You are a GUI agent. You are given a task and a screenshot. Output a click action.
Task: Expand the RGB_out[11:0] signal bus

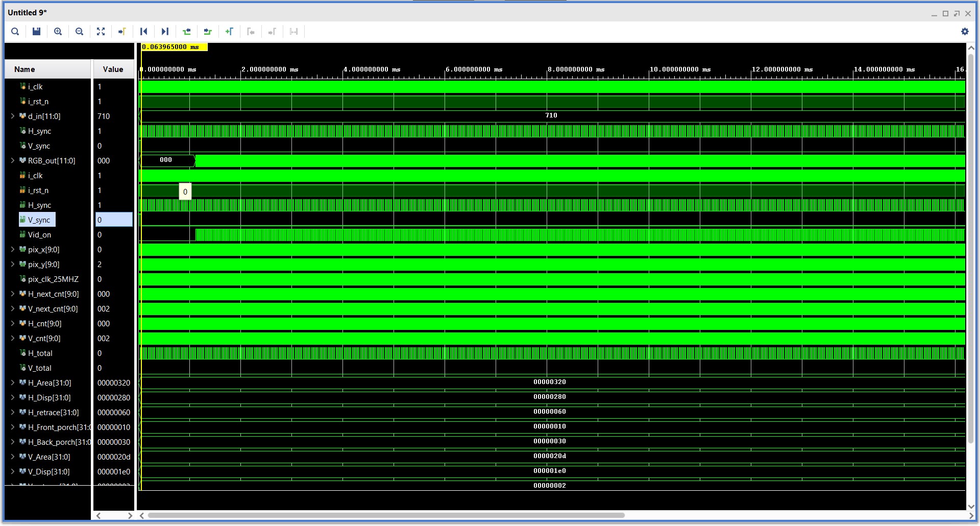point(13,160)
